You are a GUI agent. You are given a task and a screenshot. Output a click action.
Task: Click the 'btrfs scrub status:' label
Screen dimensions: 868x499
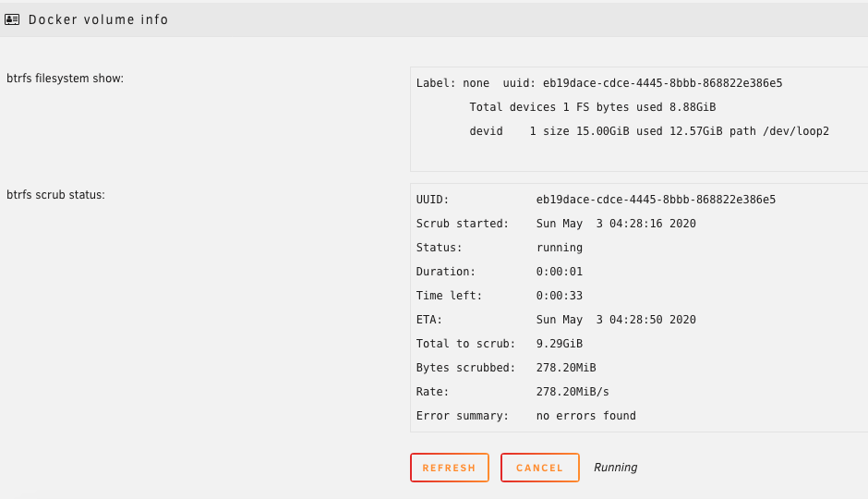pos(56,194)
